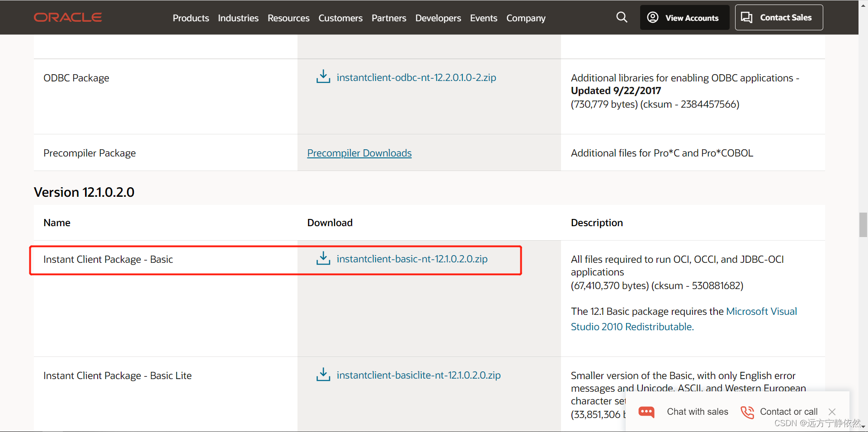Image resolution: width=868 pixels, height=432 pixels.
Task: Download instantclient-basiclite-nt-12.1.0.2.0.zip
Action: (x=419, y=375)
